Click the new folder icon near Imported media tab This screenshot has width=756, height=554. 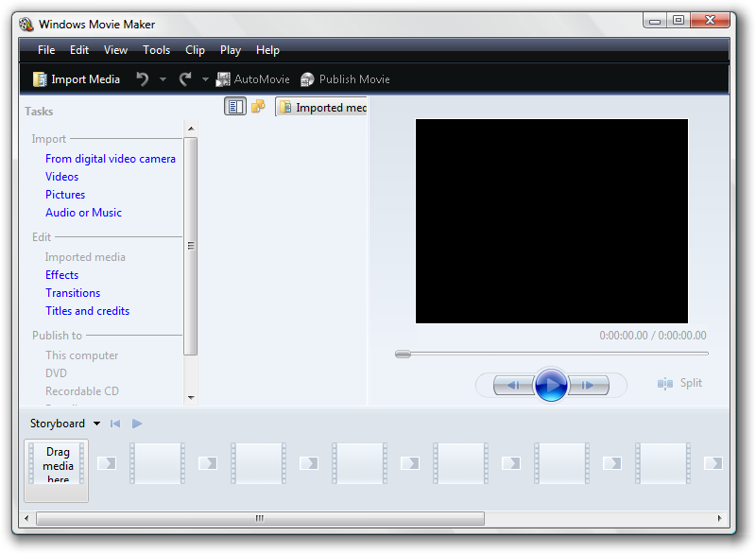coord(258,106)
